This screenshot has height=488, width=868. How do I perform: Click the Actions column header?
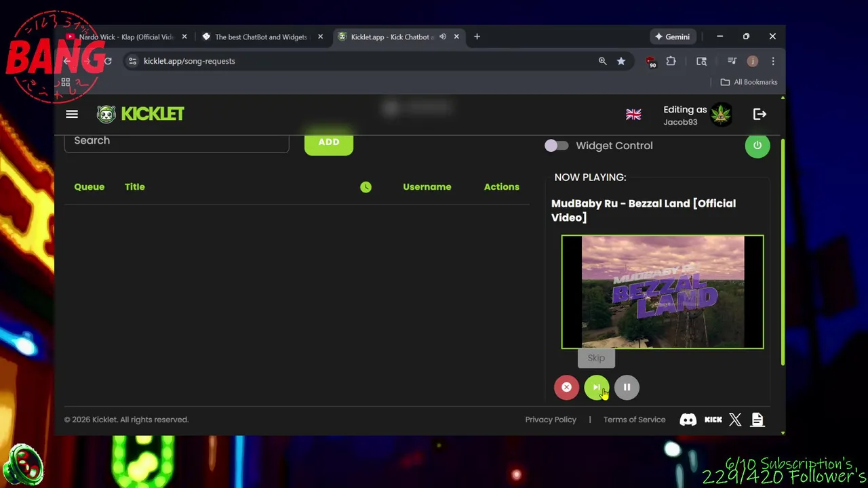502,187
